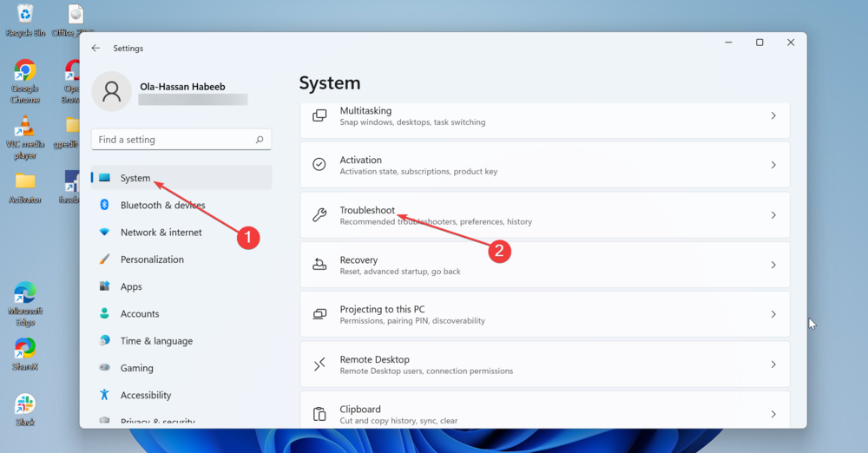
Task: Select Accounts in the sidebar
Action: coord(181,313)
